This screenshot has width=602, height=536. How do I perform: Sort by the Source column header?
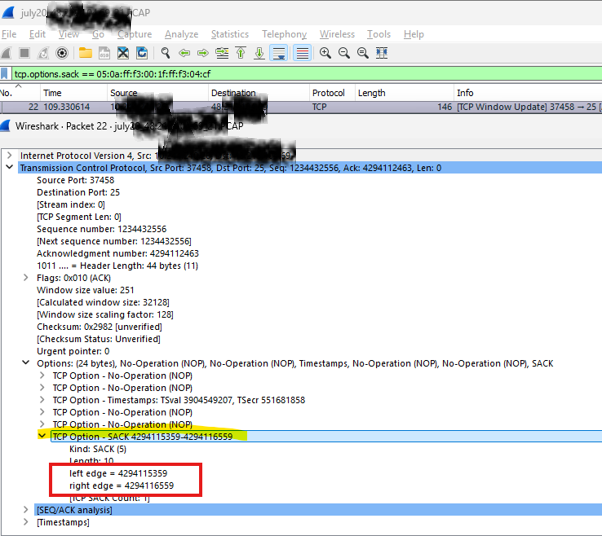[x=158, y=93]
